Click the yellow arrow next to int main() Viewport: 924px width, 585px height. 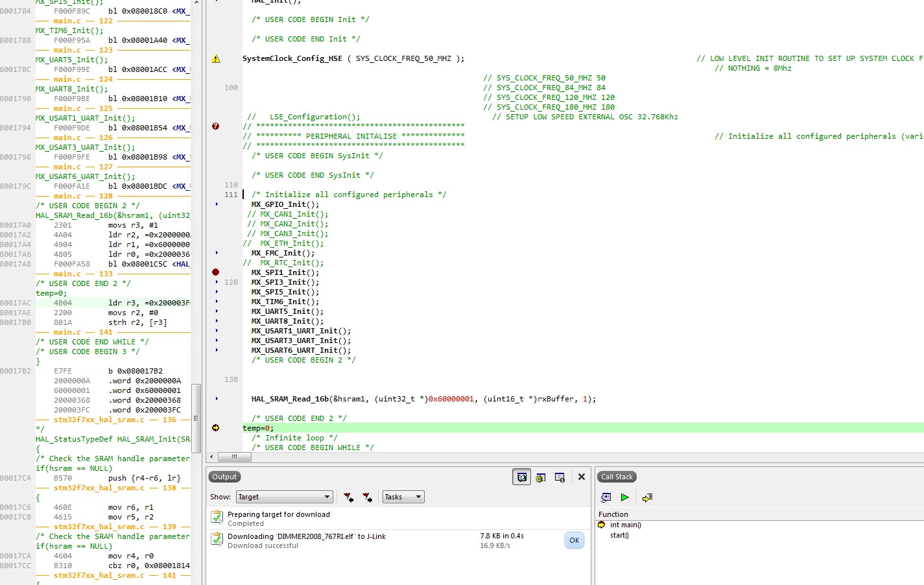coord(602,525)
